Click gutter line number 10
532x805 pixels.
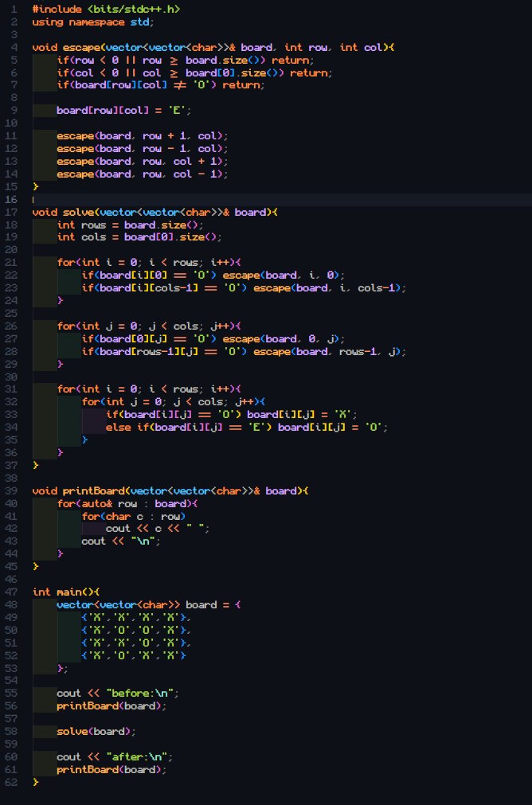(11, 123)
